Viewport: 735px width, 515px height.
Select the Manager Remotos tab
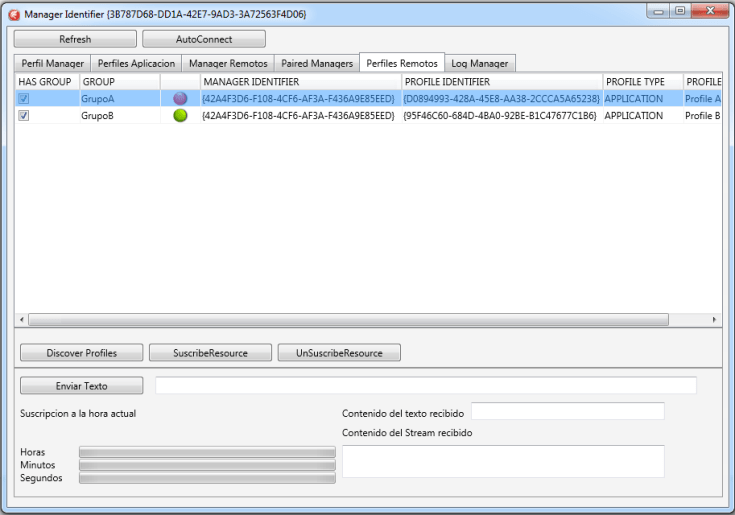tap(228, 63)
